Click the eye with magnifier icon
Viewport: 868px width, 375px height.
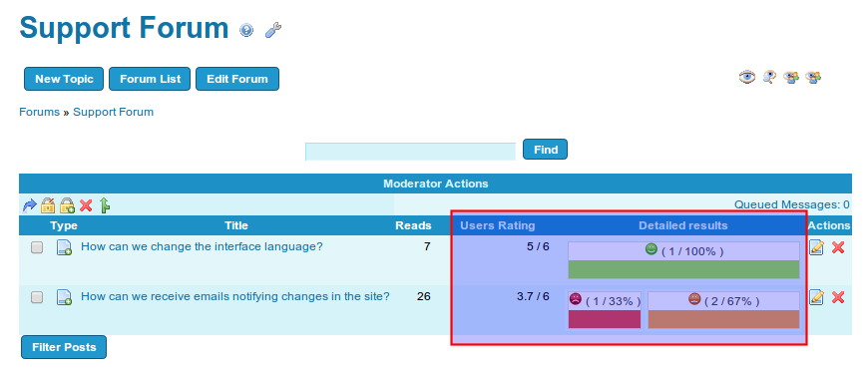[769, 78]
